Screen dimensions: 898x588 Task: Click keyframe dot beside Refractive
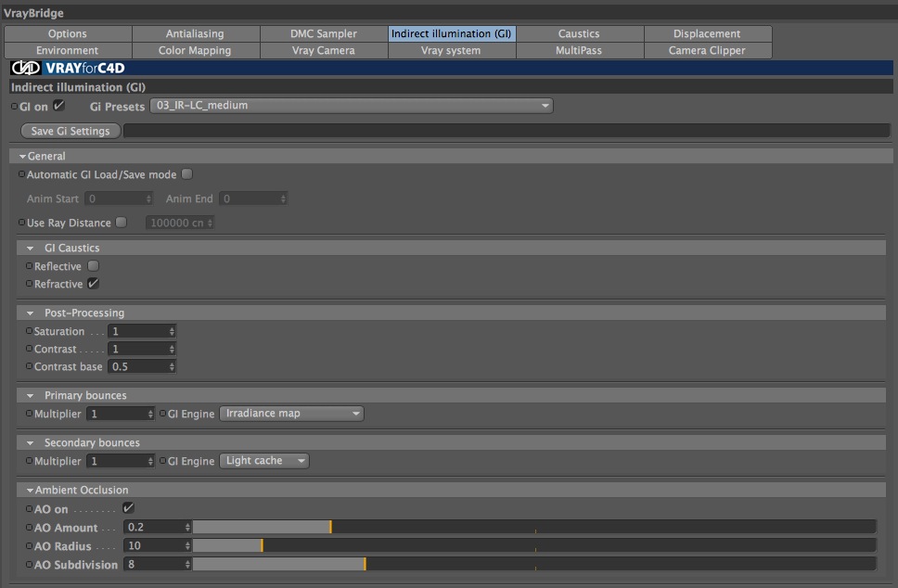tap(29, 284)
